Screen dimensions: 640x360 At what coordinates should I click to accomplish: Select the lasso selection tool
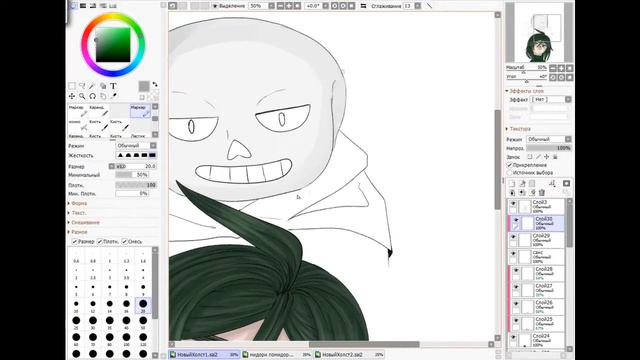pyautogui.click(x=82, y=86)
